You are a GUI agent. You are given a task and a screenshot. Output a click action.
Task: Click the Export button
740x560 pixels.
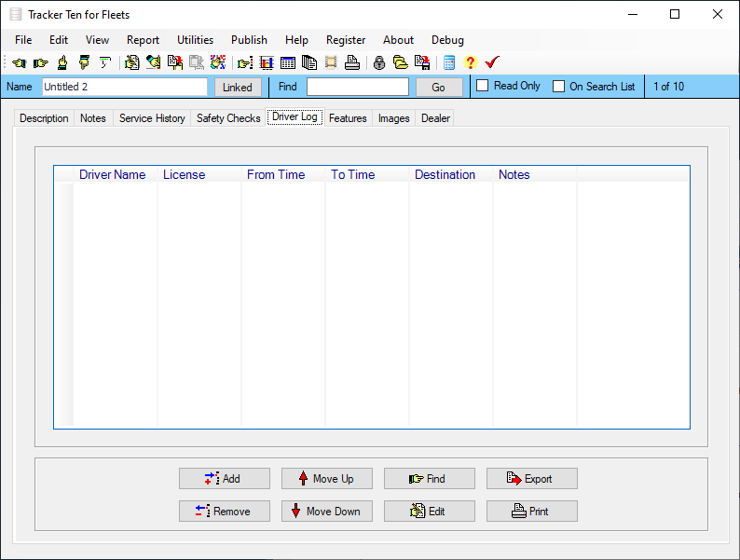click(531, 479)
